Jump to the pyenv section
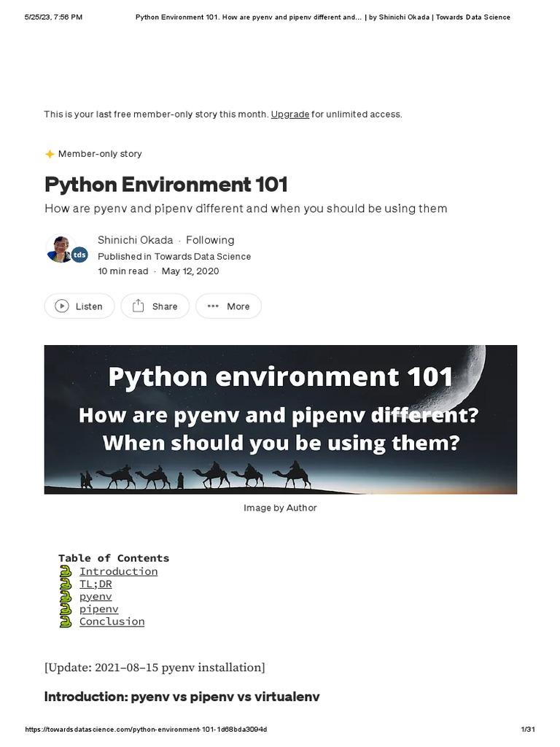This screenshot has width=560, height=747. point(96,596)
